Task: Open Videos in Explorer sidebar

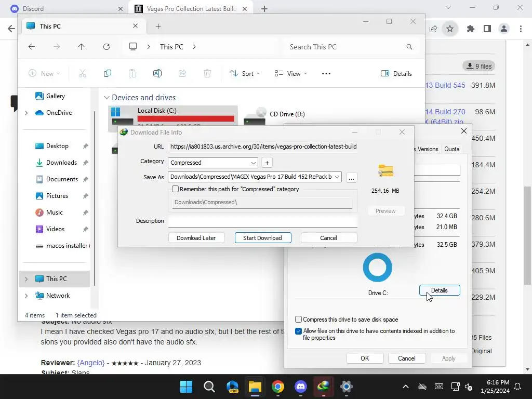Action: 55,229
